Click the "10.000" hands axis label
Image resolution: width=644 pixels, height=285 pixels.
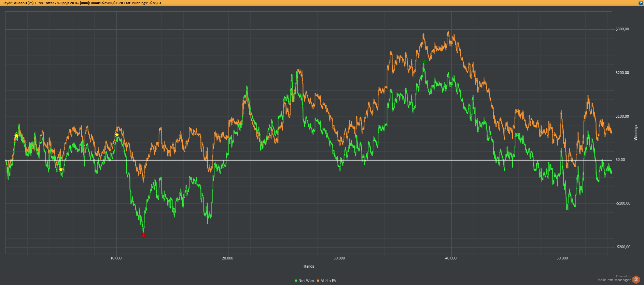click(116, 258)
